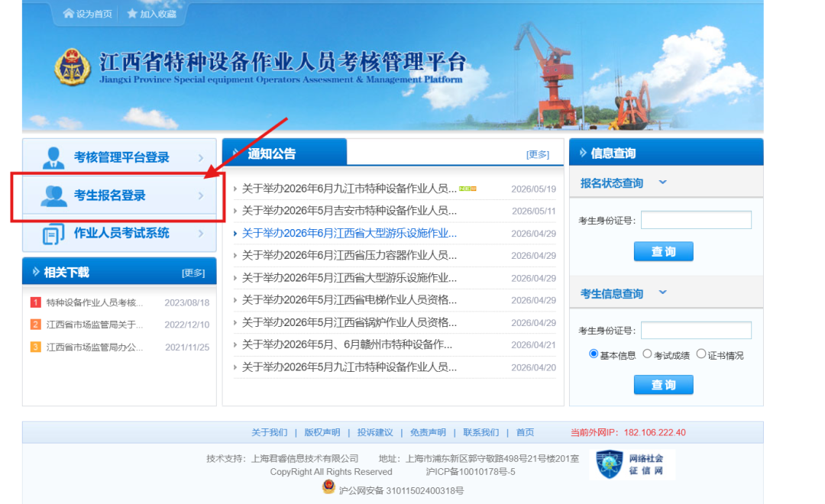Screen dimensions: 825x504
Task: Click the orange number 2 badge in downloads
Action: (36, 325)
